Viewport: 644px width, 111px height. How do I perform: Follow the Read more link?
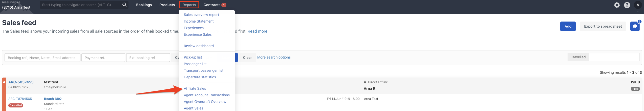[x=257, y=31]
